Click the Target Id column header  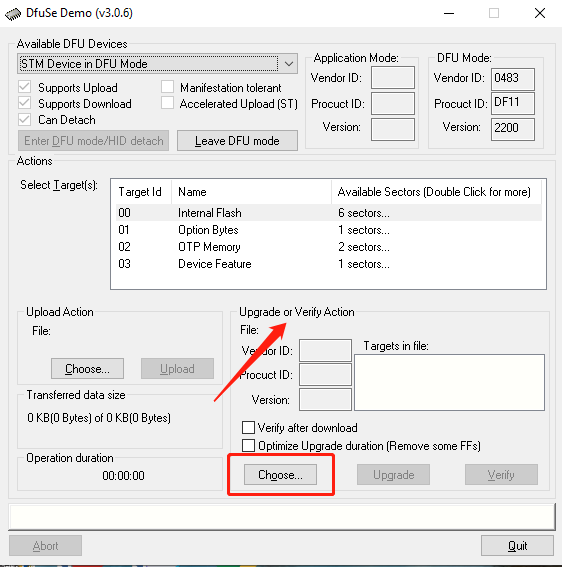142,192
